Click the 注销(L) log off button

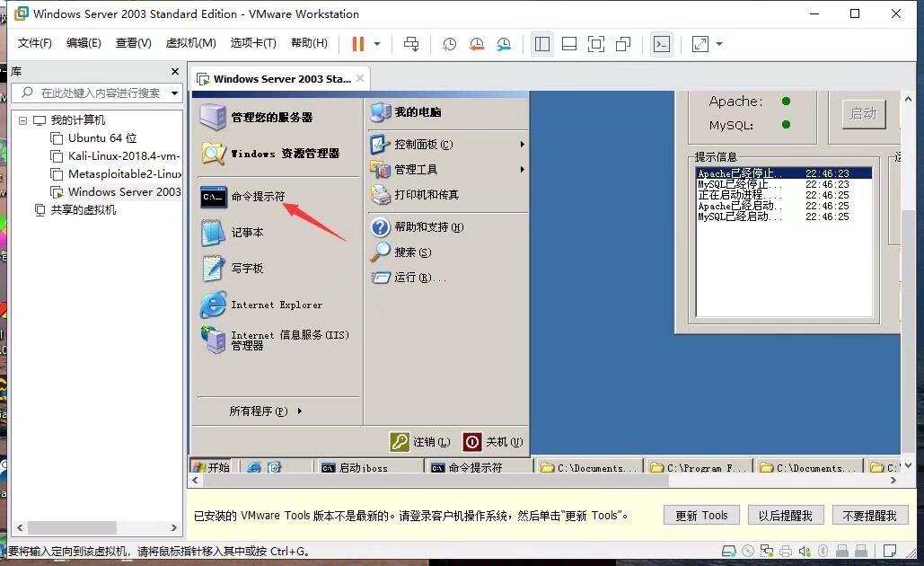[419, 442]
